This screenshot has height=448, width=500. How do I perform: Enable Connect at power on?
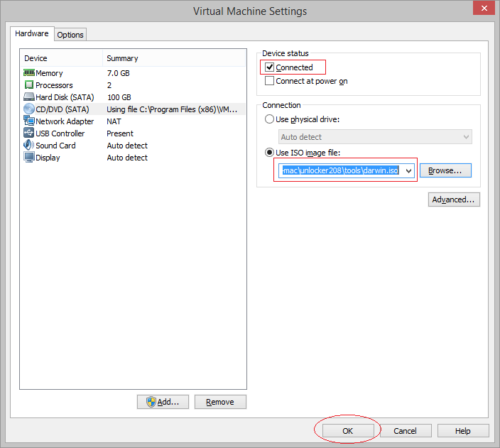[269, 81]
